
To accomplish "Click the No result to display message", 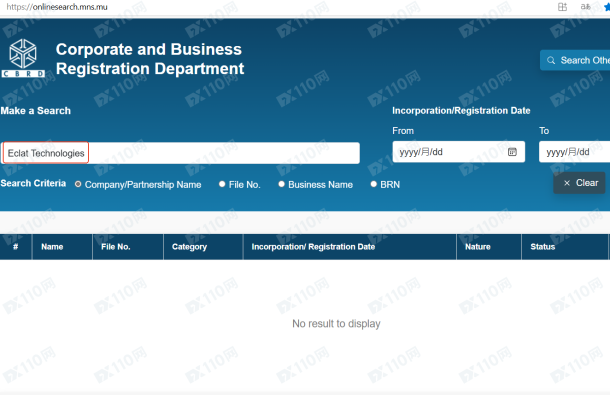I will click(336, 324).
